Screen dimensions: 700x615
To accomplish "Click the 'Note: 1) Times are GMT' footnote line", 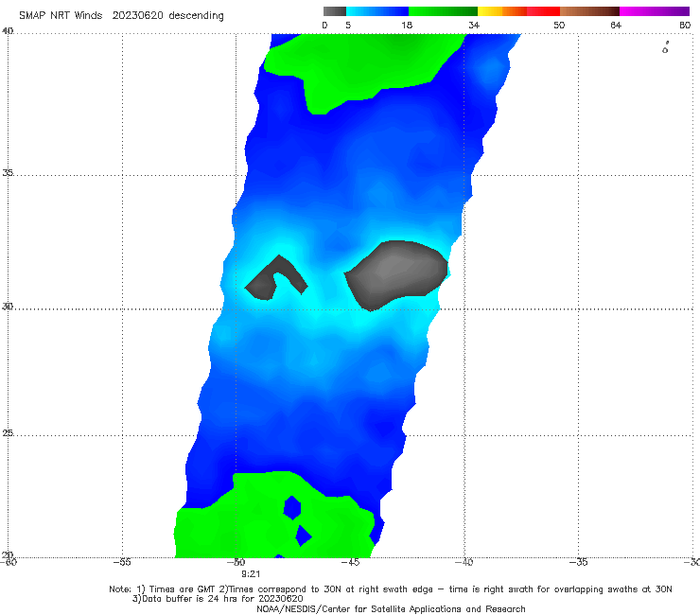I will [x=390, y=589].
